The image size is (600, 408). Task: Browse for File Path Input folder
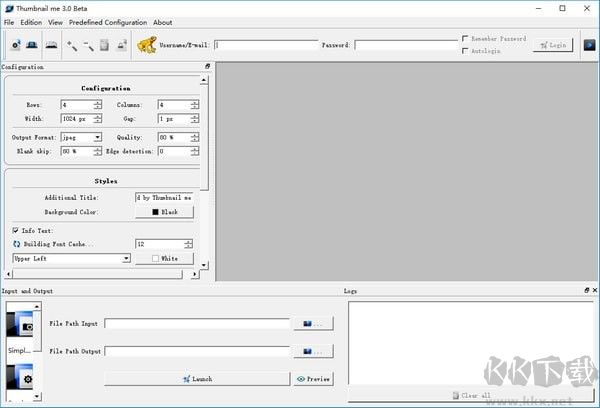coord(313,323)
